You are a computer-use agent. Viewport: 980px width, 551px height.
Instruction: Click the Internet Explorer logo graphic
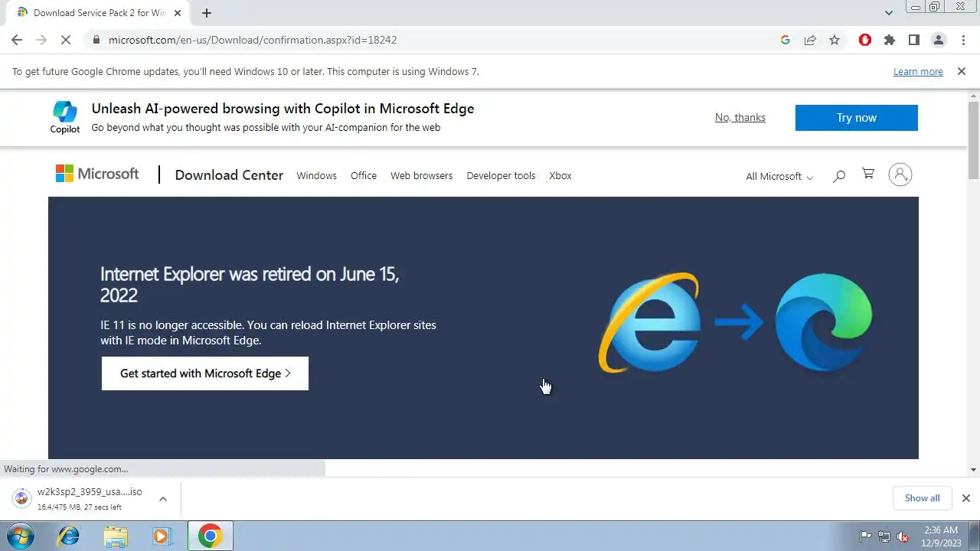coord(650,322)
